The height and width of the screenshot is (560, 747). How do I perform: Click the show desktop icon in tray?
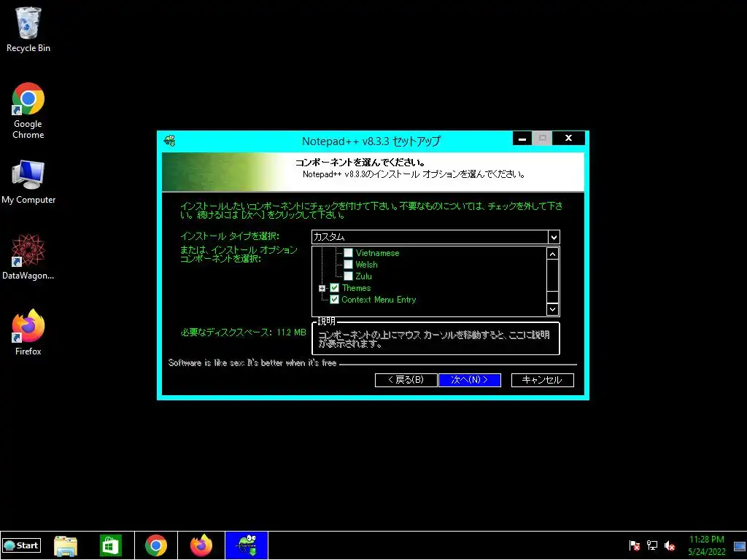(740, 545)
